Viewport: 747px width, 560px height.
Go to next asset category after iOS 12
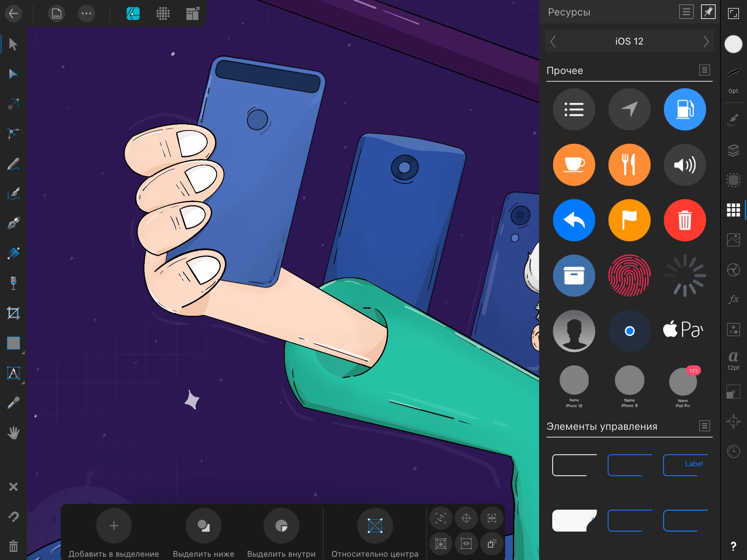click(x=705, y=41)
